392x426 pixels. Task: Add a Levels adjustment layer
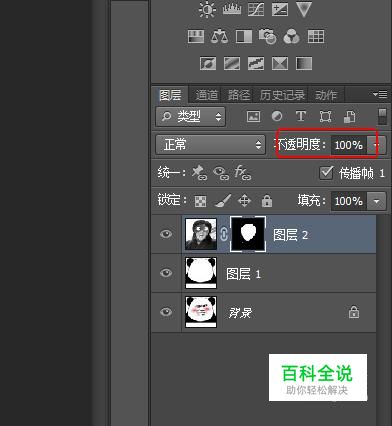(x=232, y=9)
